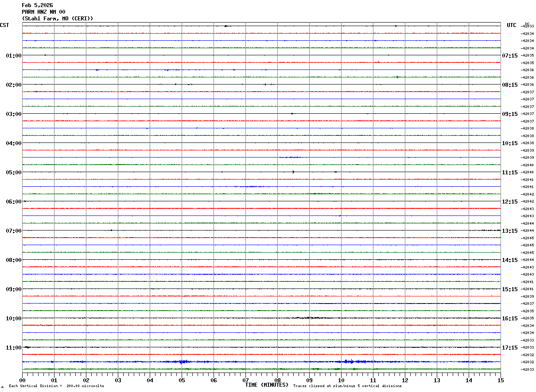Click the 13:15 UTC time label

pos(509,231)
